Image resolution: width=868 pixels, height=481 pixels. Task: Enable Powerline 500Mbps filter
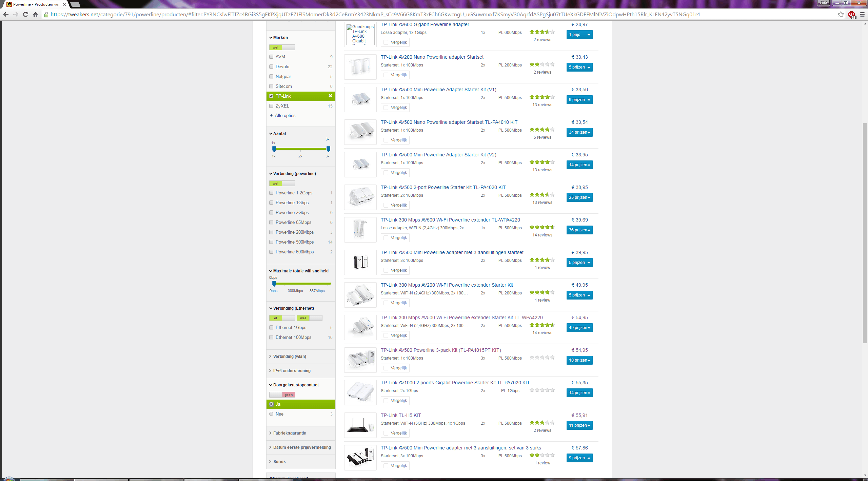pos(271,242)
